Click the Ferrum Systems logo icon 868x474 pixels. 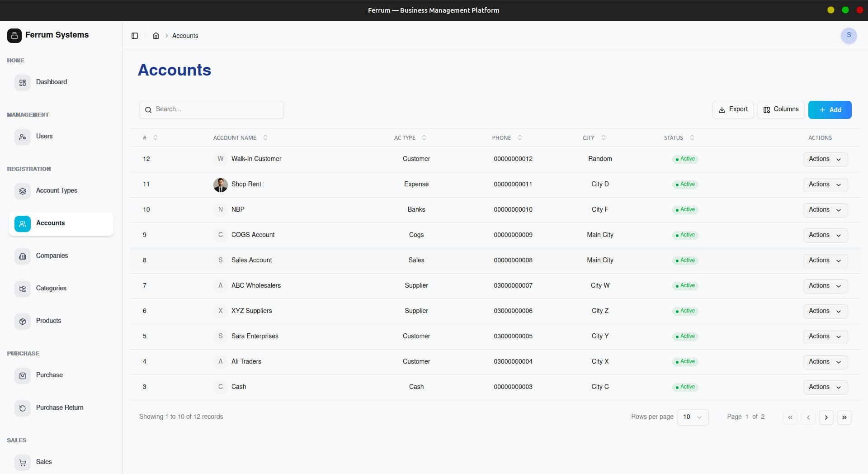point(14,35)
